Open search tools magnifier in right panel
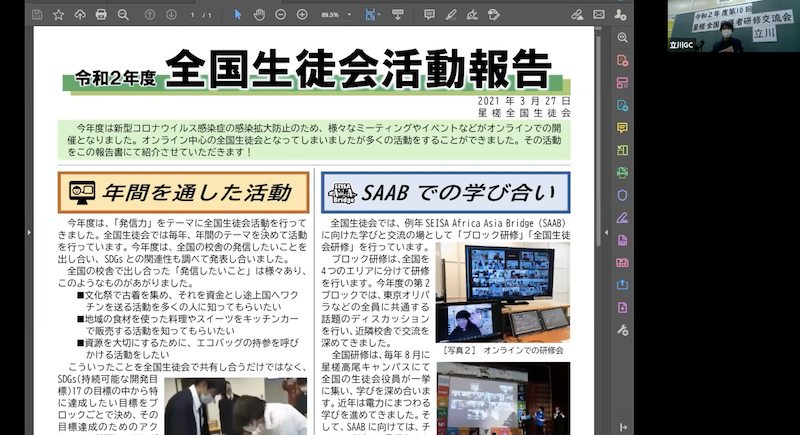 622,38
